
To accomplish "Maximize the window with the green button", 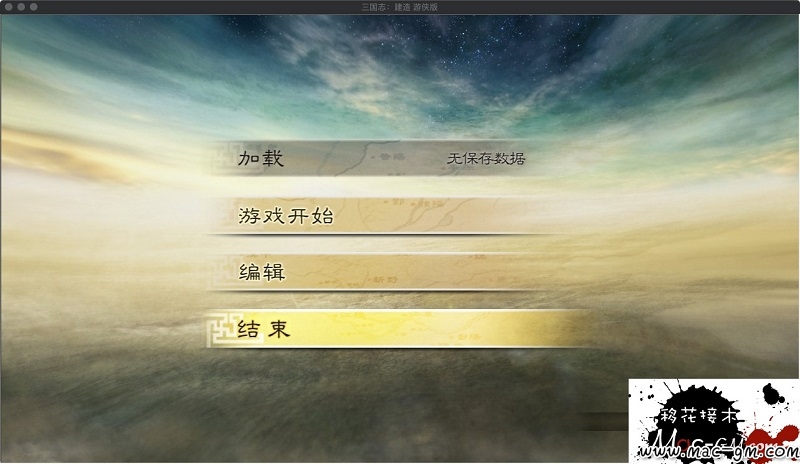I will coord(33,7).
